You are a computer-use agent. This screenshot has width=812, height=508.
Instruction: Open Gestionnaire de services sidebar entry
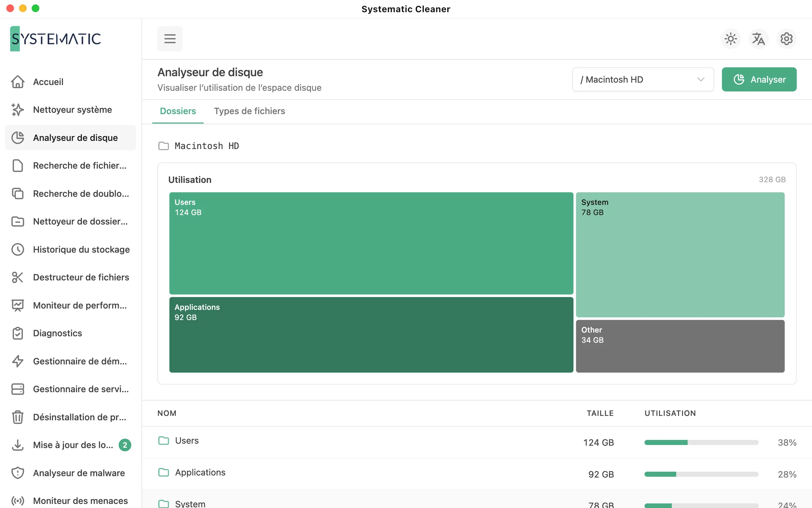[x=70, y=389]
